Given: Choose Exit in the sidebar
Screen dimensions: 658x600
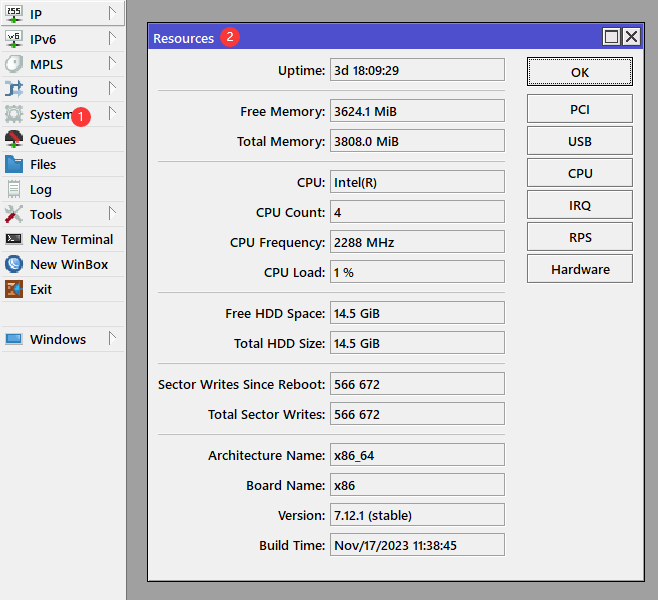Looking at the screenshot, I should pos(63,289).
